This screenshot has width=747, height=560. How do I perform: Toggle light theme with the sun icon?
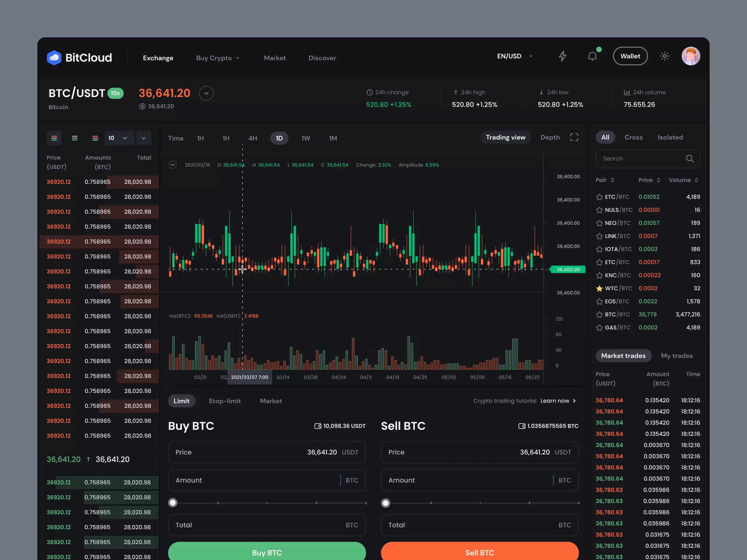665,56
